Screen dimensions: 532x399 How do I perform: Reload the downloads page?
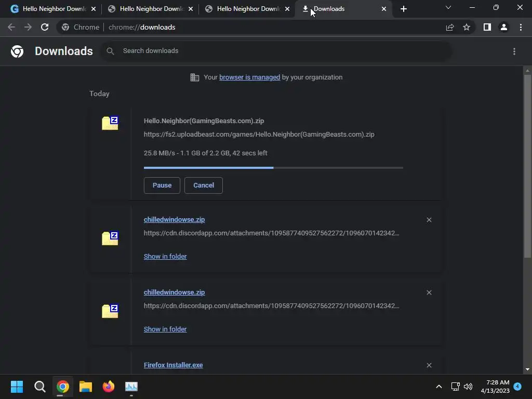[45, 27]
